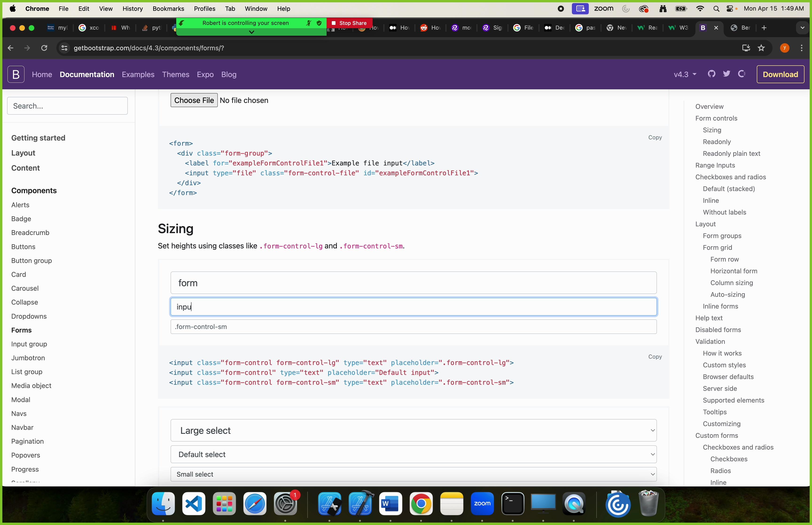Click the search input field
The image size is (812, 525).
(69, 106)
